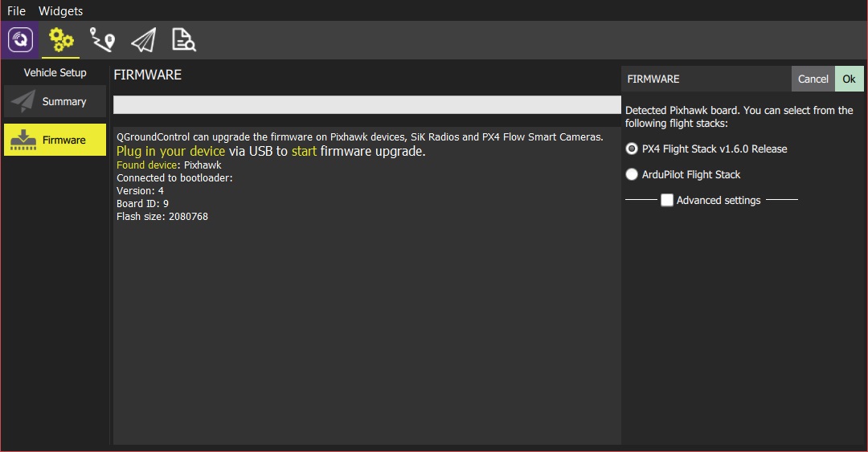The width and height of the screenshot is (868, 452).
Task: Go to the Summary setup page
Action: click(55, 102)
